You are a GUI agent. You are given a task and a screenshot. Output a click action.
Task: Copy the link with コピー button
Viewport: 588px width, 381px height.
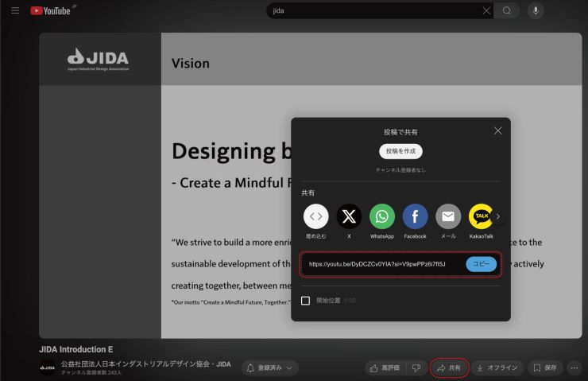coord(481,264)
